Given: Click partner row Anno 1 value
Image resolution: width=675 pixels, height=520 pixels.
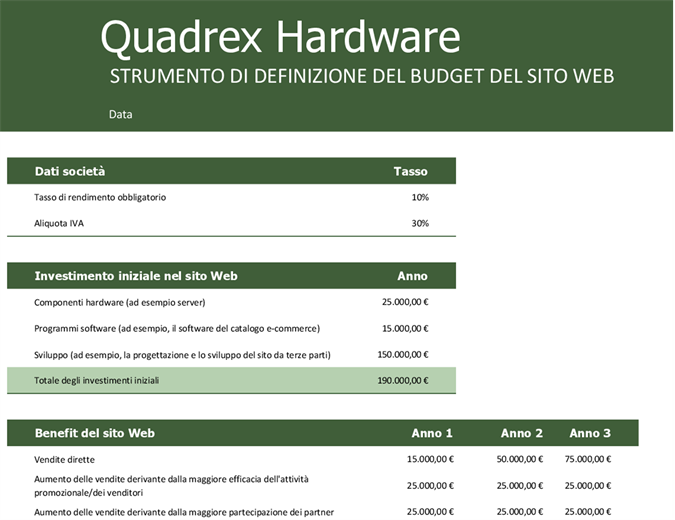Looking at the screenshot, I should (x=430, y=512).
